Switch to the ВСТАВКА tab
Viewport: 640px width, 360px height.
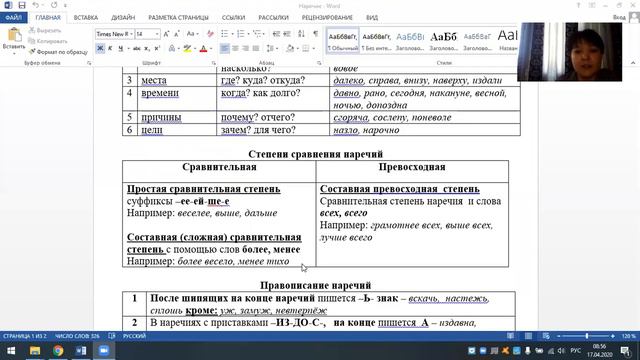click(x=86, y=18)
